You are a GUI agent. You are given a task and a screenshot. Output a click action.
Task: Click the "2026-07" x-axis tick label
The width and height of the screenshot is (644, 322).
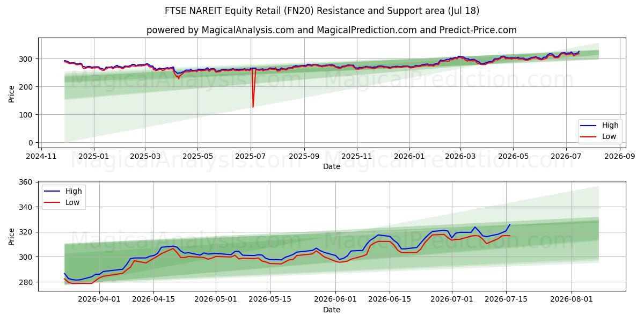(x=566, y=156)
